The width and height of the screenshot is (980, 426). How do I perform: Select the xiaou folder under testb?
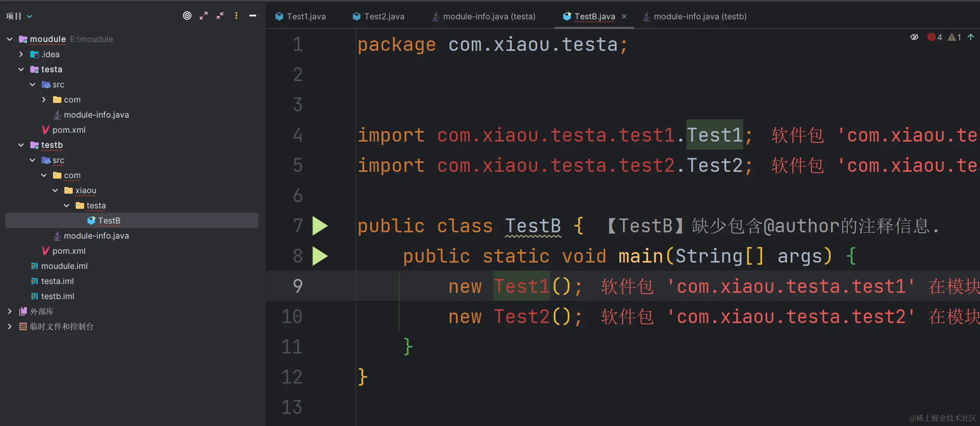coord(85,190)
